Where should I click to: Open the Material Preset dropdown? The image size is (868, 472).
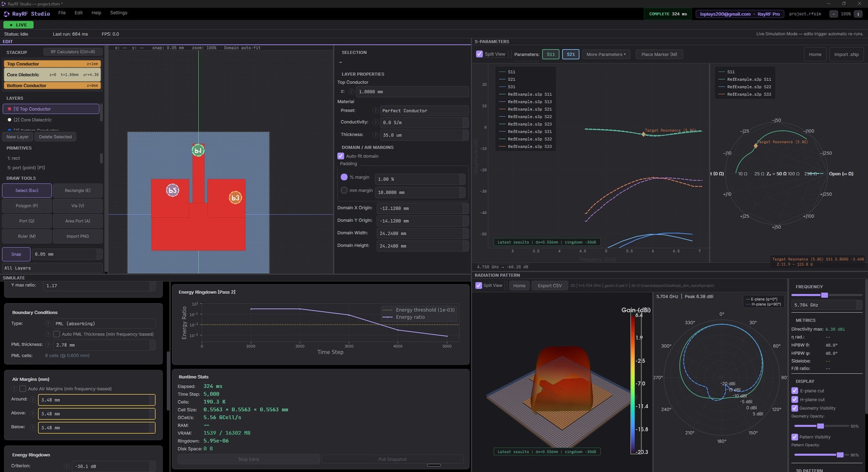click(x=424, y=110)
